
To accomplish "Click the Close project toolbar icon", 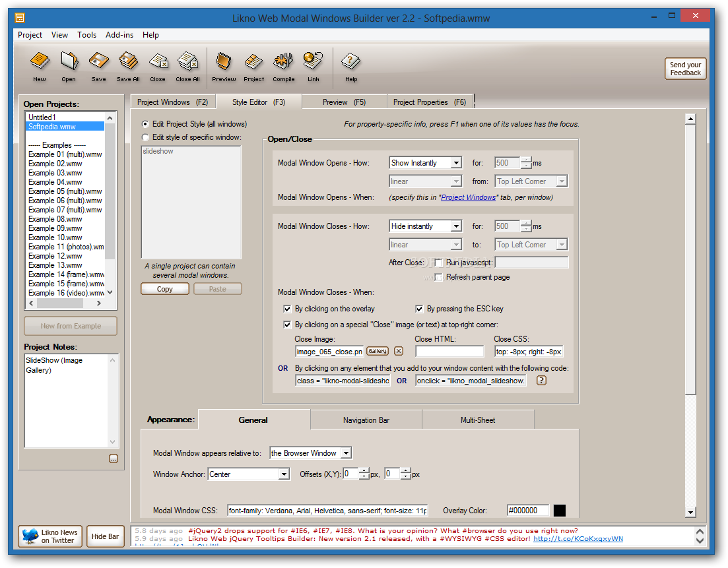I will click(x=158, y=67).
